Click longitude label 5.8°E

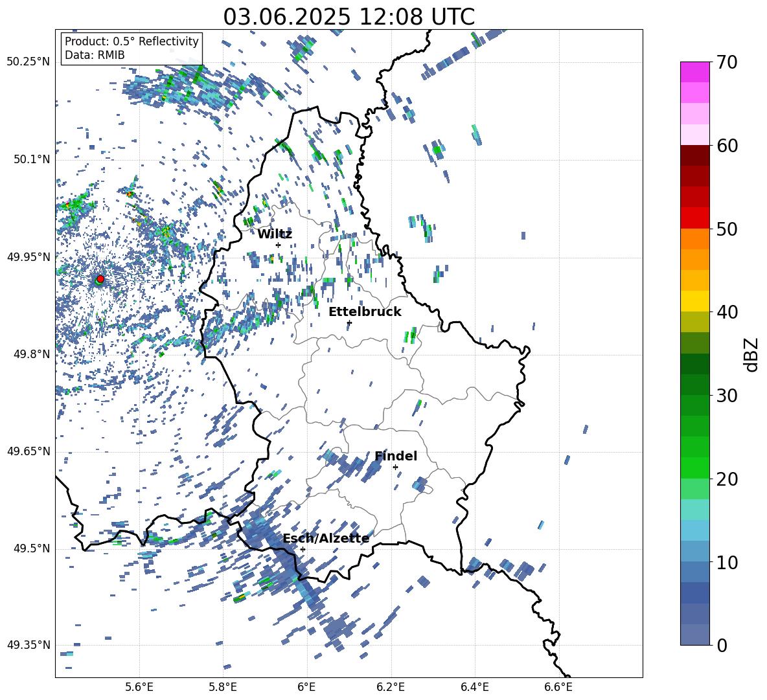coord(223,687)
